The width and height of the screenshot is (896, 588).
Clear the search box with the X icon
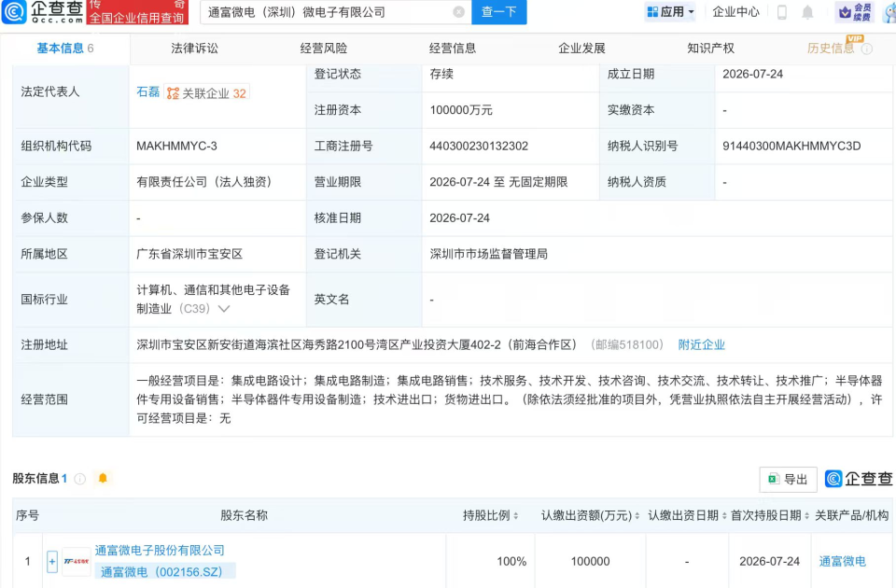point(458,12)
